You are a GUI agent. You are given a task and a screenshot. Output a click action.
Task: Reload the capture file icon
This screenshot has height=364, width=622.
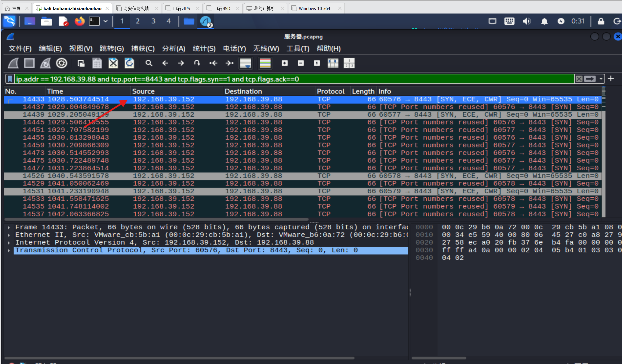coord(129,63)
